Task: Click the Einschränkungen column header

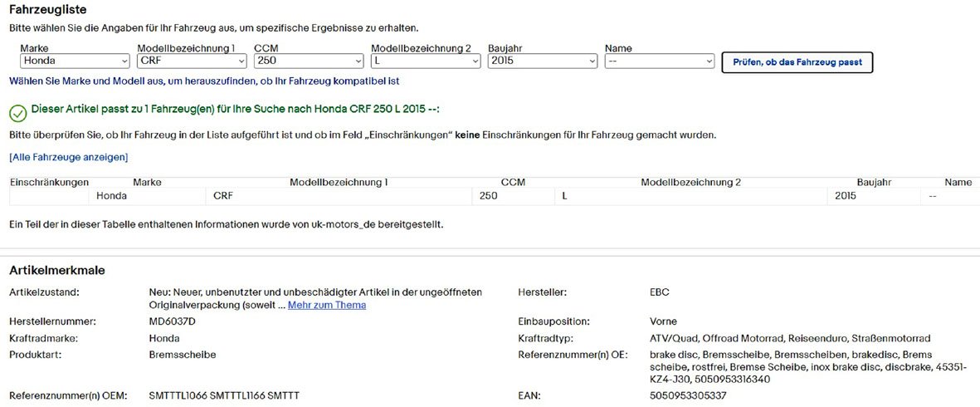Action: click(49, 183)
